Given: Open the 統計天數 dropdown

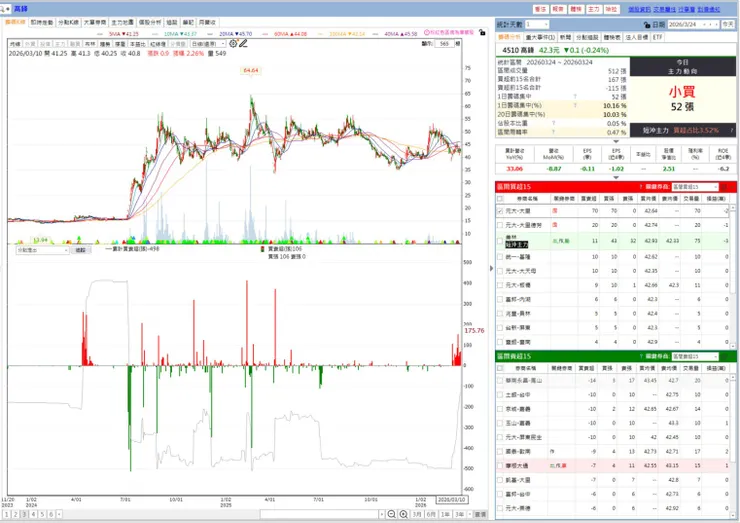Looking at the screenshot, I should pyautogui.click(x=546, y=24).
